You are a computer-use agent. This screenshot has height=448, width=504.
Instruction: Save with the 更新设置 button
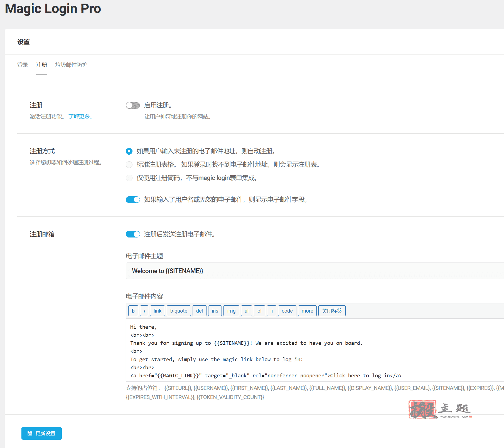(x=41, y=433)
